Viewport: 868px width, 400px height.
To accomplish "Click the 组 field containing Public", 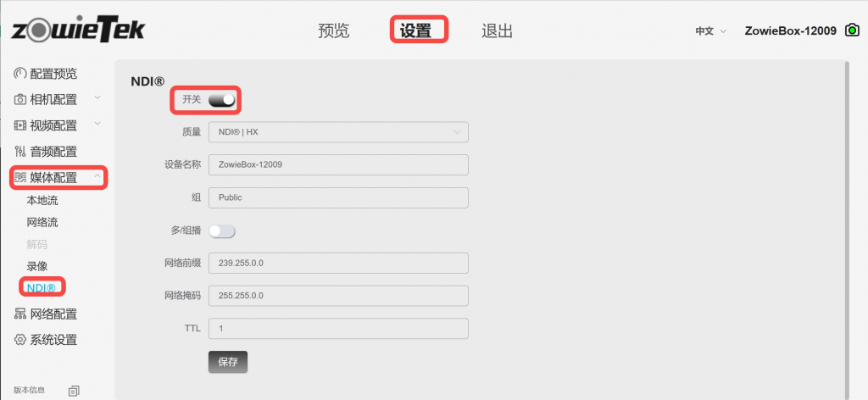I will 338,197.
